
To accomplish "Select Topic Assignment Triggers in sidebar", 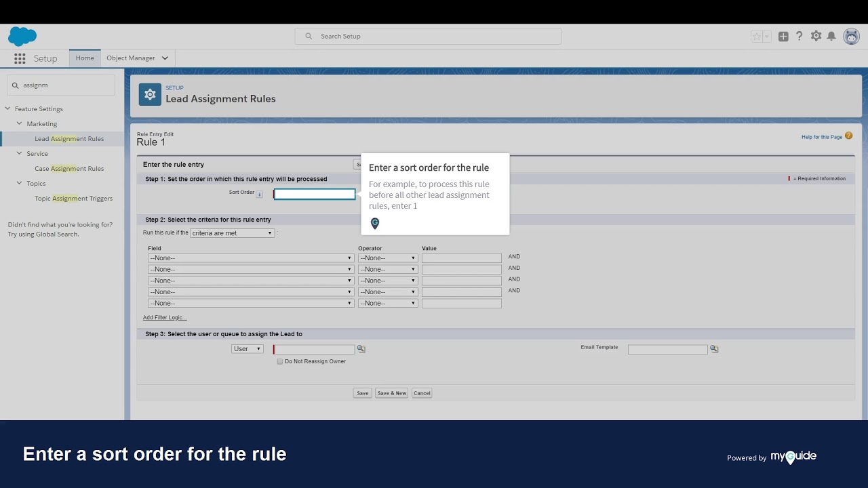I will pyautogui.click(x=73, y=199).
